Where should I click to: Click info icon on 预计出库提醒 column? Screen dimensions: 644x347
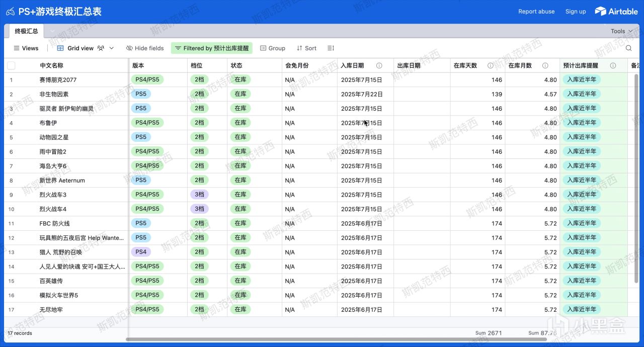(613, 65)
